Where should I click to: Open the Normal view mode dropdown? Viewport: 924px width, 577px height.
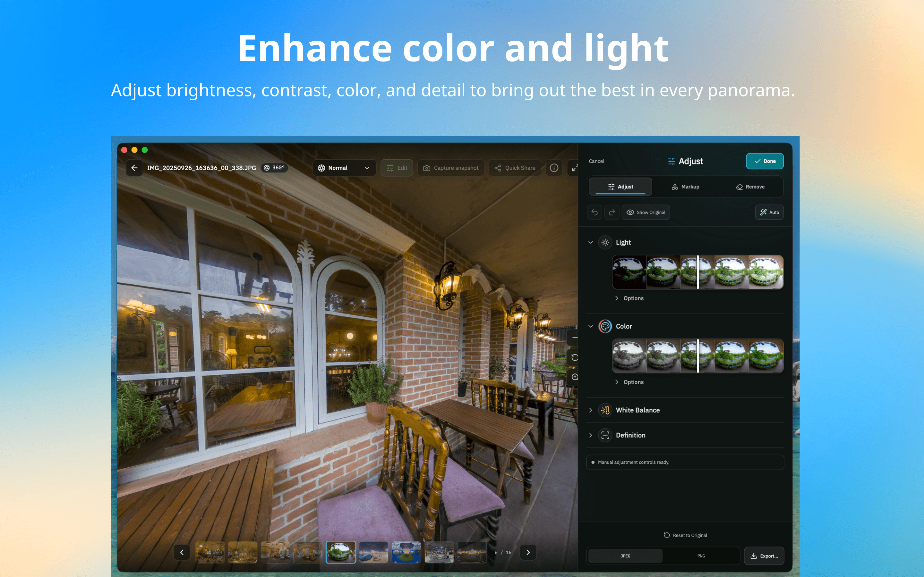click(344, 168)
